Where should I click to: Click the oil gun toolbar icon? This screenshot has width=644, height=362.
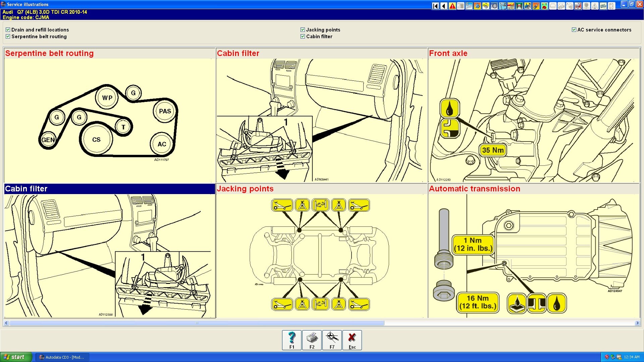point(536,6)
